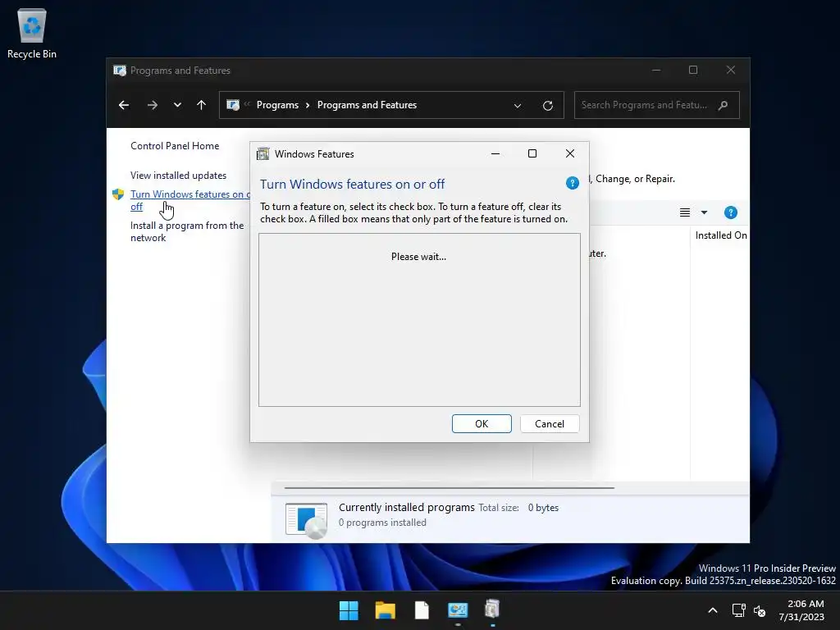Click the shield icon beside Windows features link
Viewport: 840px width, 630px height.
click(x=118, y=194)
